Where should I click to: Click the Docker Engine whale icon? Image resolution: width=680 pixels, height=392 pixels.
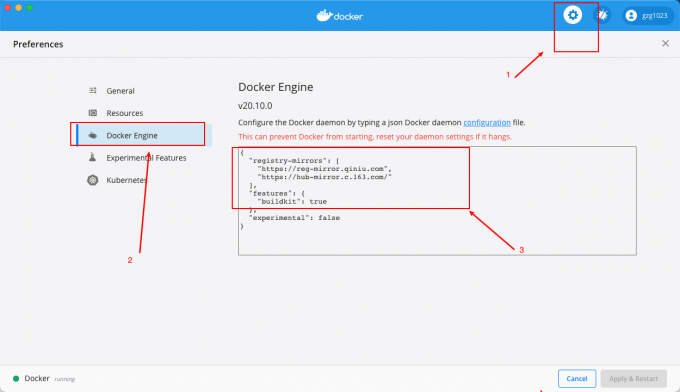(x=93, y=135)
